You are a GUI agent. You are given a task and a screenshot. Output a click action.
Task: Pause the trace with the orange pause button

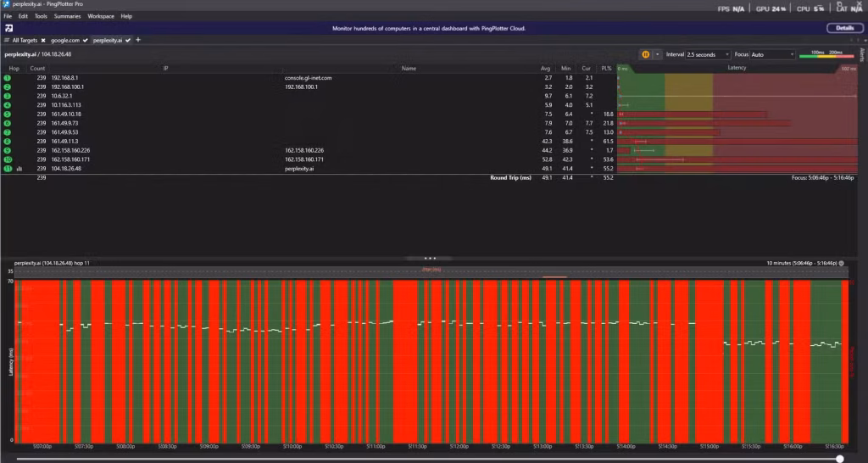[645, 54]
